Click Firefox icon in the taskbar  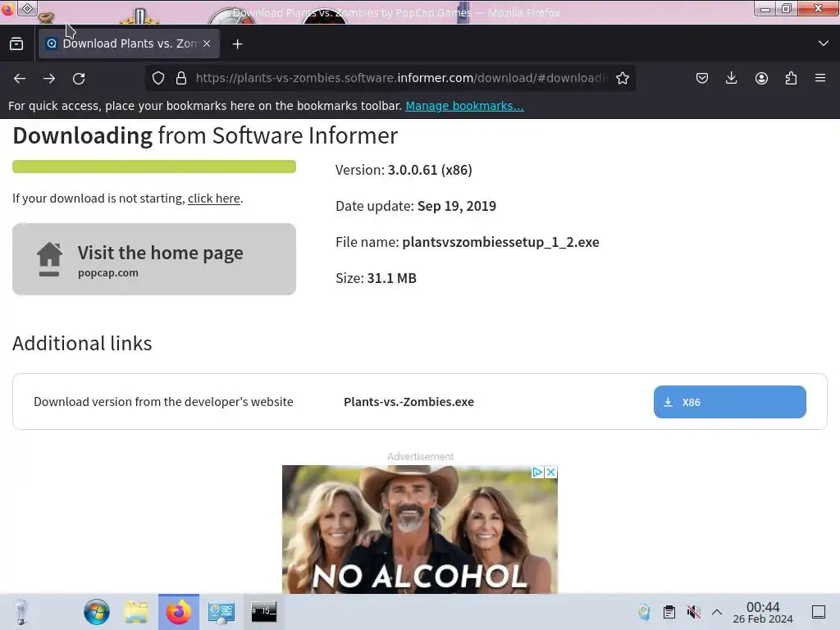coord(178,612)
